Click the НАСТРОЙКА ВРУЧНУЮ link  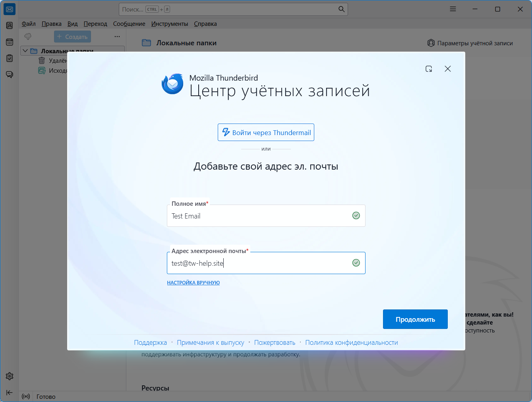point(193,283)
